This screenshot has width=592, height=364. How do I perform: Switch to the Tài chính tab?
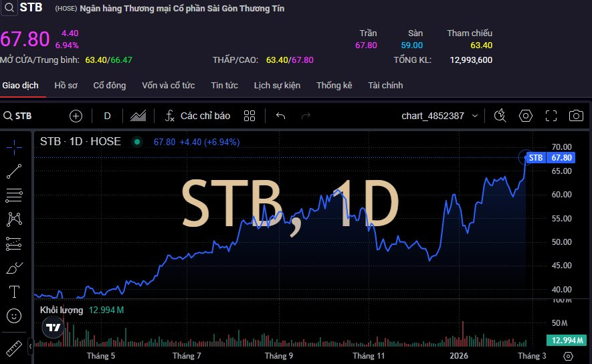click(x=385, y=86)
